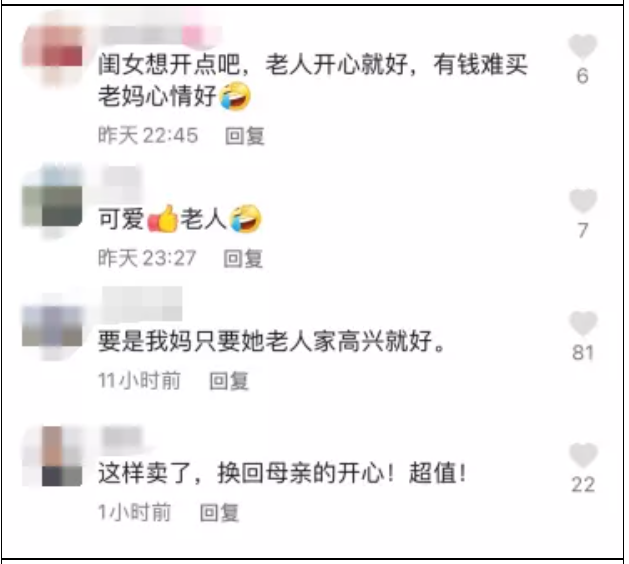Tap the heart next to 这样卖了 comment

click(x=583, y=455)
